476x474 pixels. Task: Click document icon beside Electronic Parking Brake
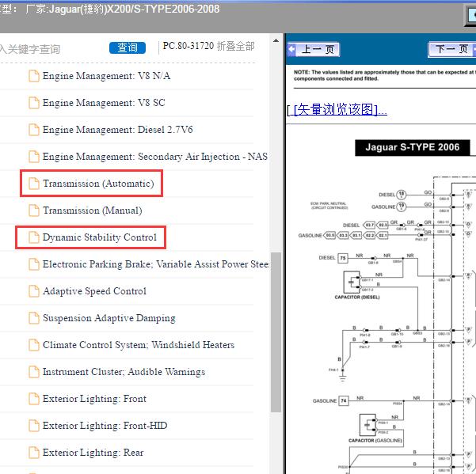coord(34,264)
